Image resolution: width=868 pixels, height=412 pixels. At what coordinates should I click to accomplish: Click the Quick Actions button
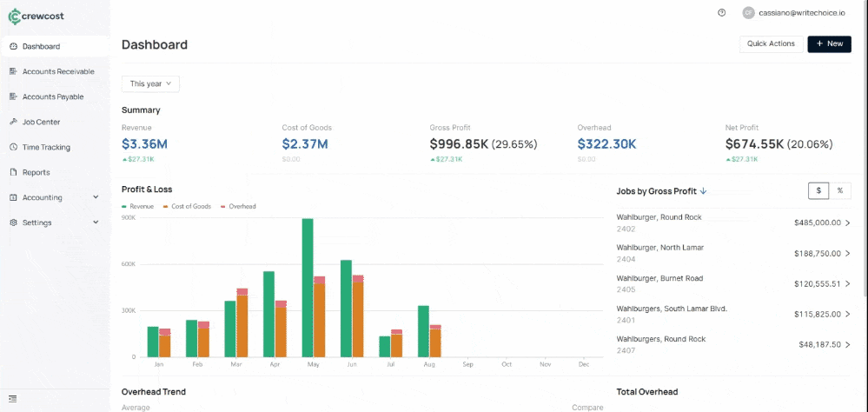click(771, 43)
